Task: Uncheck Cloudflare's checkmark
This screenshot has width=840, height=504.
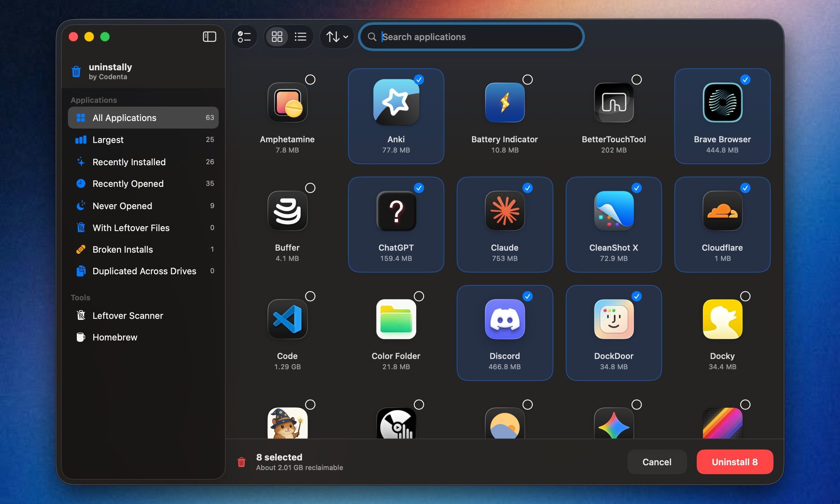Action: 745,188
